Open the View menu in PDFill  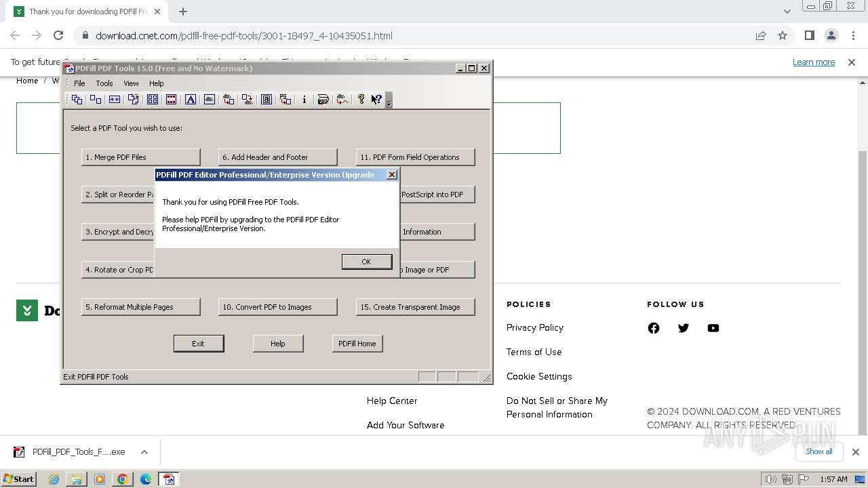[131, 83]
